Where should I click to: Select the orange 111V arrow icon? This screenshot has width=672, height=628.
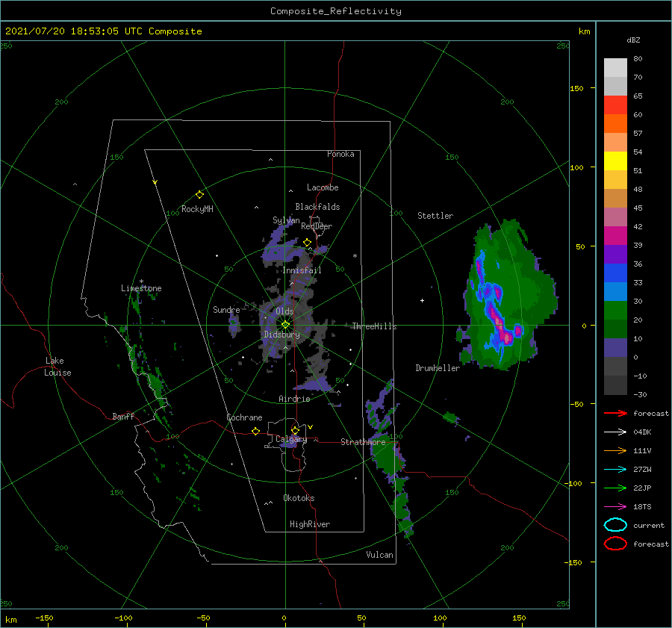615,450
